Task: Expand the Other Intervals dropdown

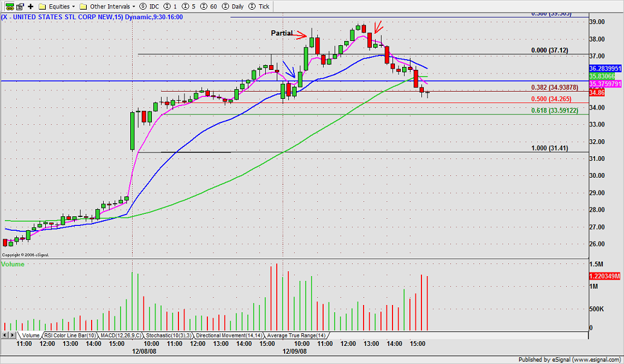Action: click(x=134, y=7)
